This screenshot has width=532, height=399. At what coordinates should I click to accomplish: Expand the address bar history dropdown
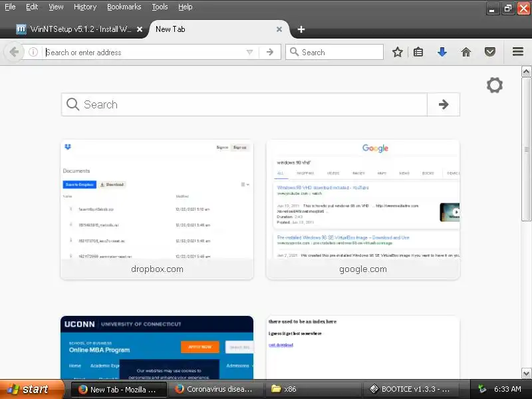coord(250,53)
